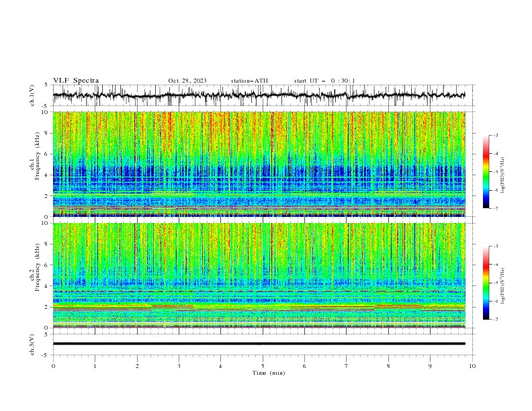Image resolution: width=532 pixels, height=411 pixels.
Task: Click the "Time (min)" axis label
Action: 269,373
